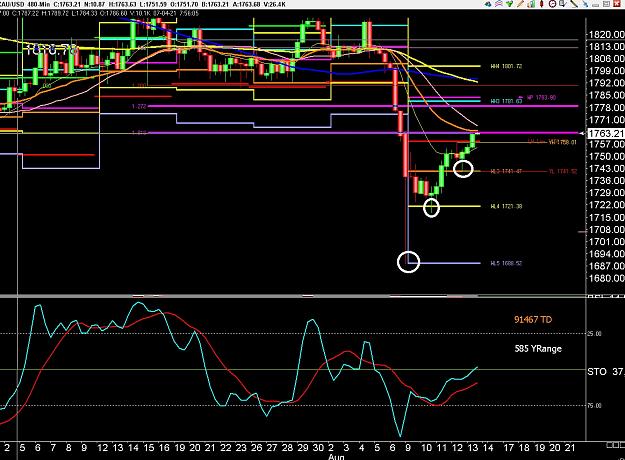Select the orange WP 1758.01 label
Image resolution: width=625 pixels, height=460 pixels.
[x=562, y=142]
